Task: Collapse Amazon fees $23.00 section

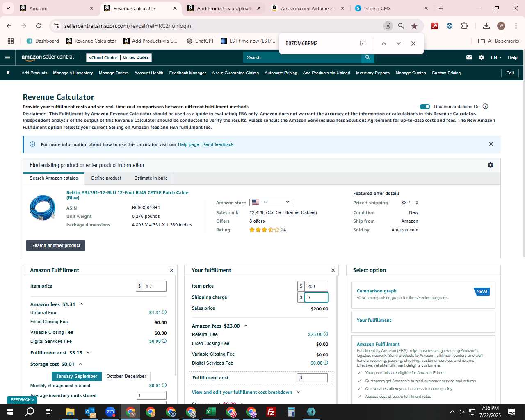Action: click(246, 326)
